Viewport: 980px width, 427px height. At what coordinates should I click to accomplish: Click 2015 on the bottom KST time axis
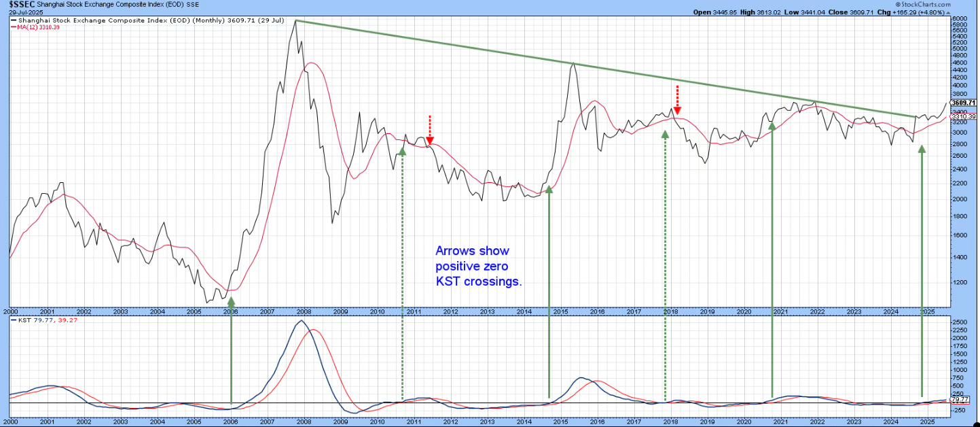(x=560, y=422)
